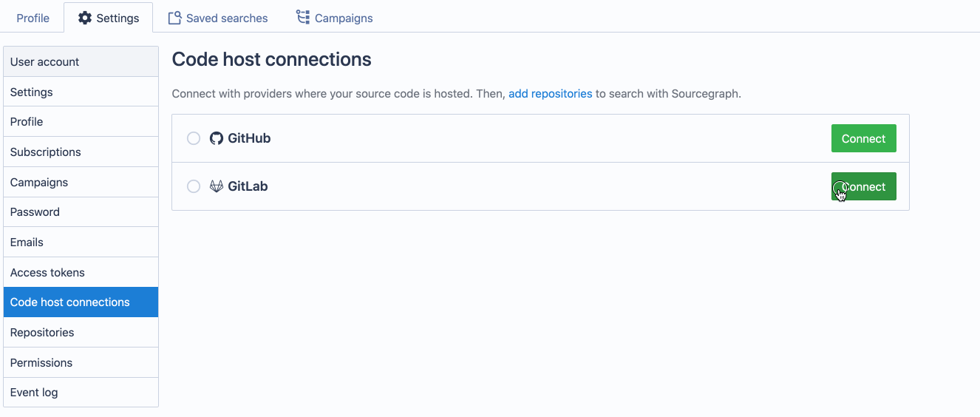Switch to the Saved searches tab
The width and height of the screenshot is (980, 417).
[226, 18]
